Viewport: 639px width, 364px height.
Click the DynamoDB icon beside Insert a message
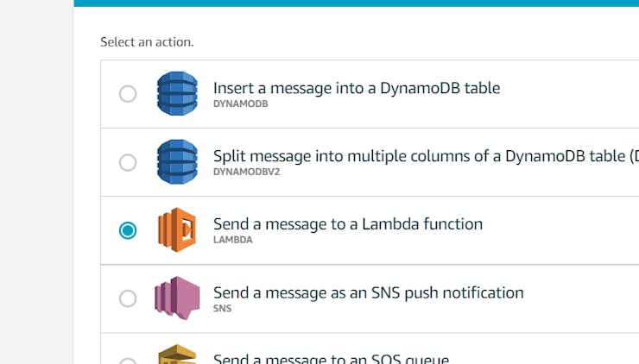[177, 93]
